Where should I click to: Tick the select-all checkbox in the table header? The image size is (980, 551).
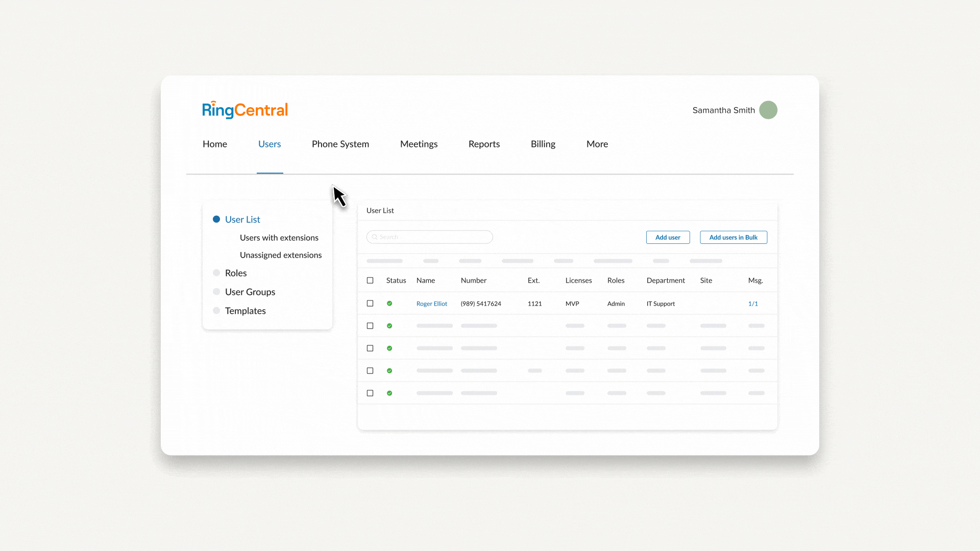tap(370, 281)
